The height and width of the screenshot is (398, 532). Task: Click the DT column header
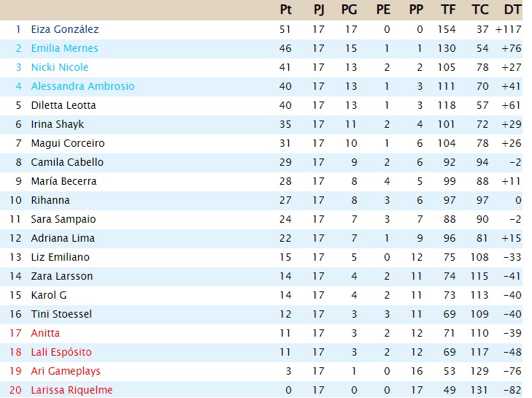[512, 9]
